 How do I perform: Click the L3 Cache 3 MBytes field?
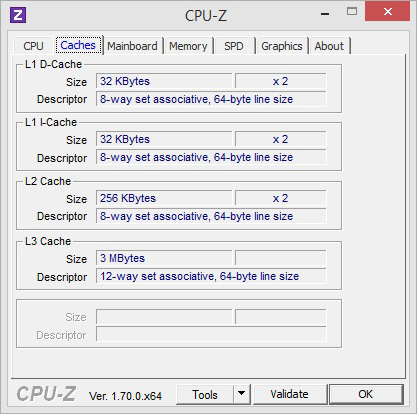click(164, 258)
